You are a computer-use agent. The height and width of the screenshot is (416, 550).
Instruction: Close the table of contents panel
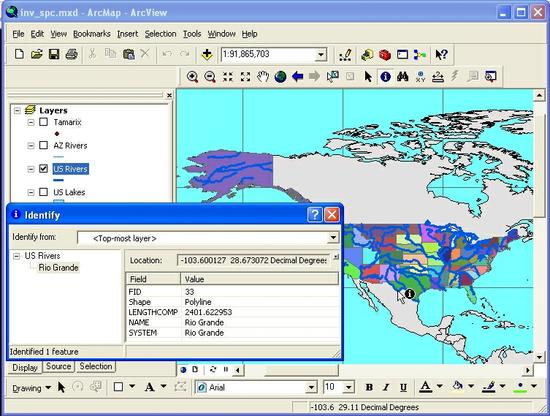pos(169,95)
